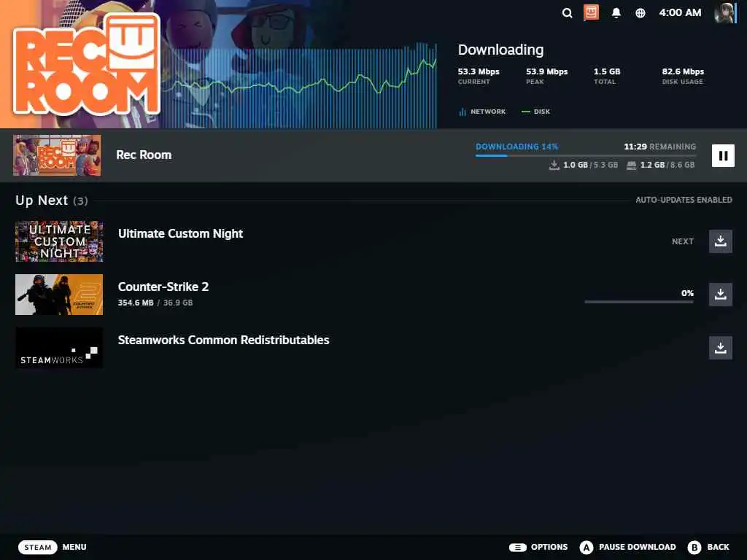The height and width of the screenshot is (560, 747).
Task: Click the MENU label beside STEAM
Action: point(74,547)
